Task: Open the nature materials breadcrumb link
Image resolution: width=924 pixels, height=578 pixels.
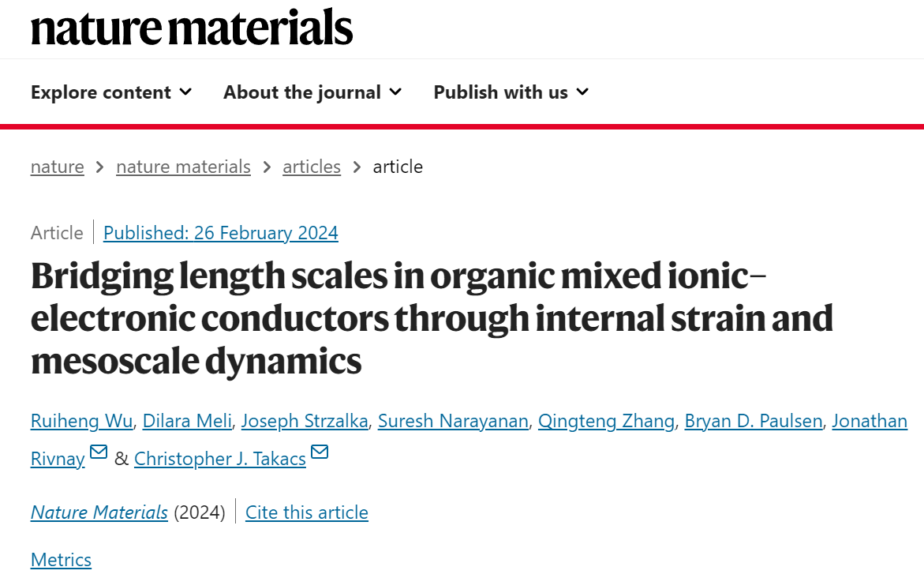Action: [183, 167]
